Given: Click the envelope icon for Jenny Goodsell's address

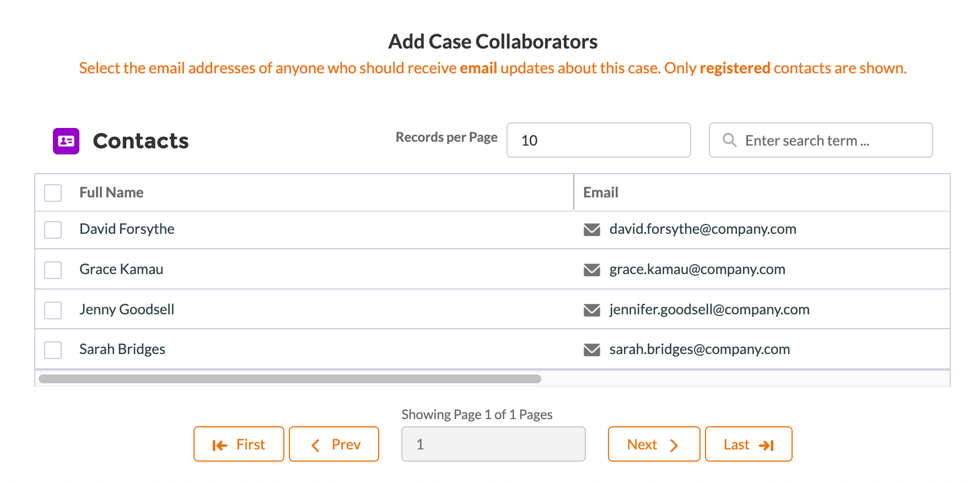Looking at the screenshot, I should tap(592, 310).
